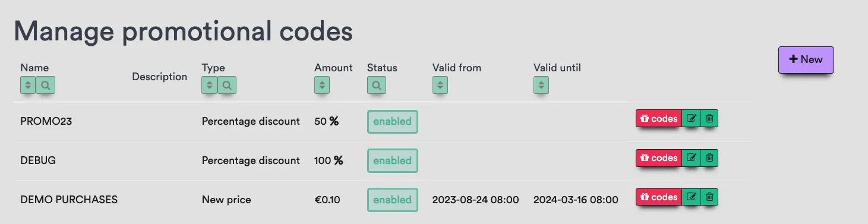Sort by Valid until date
The image size is (868, 224).
pyautogui.click(x=541, y=85)
